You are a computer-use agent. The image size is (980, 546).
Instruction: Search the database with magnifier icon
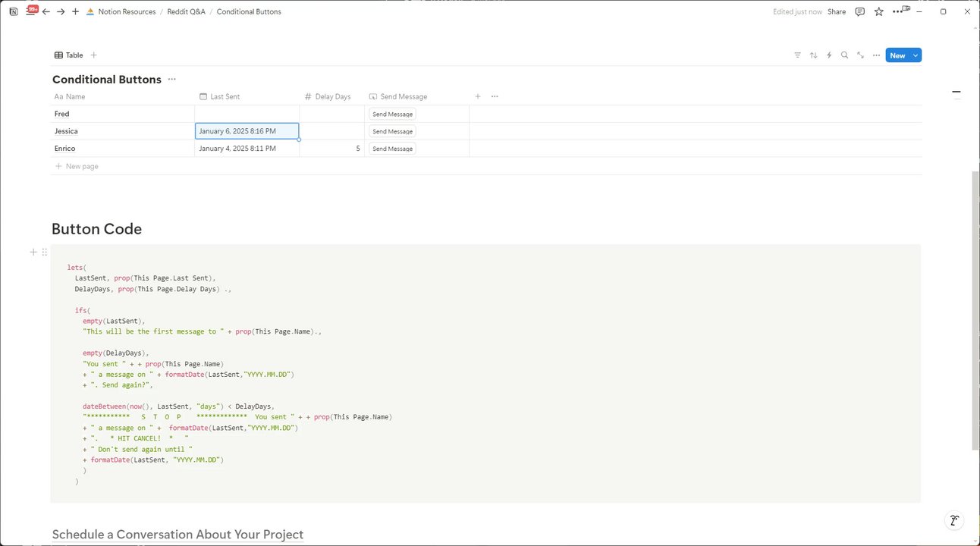844,55
